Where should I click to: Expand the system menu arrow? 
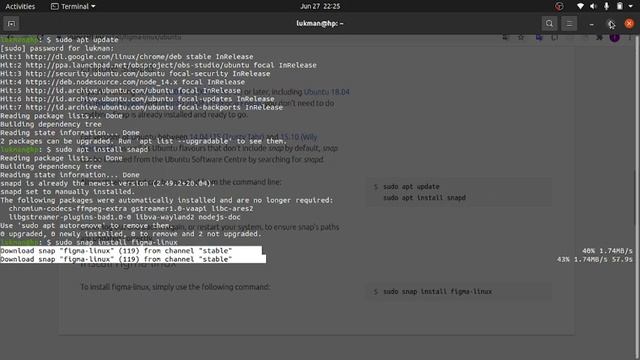point(631,7)
